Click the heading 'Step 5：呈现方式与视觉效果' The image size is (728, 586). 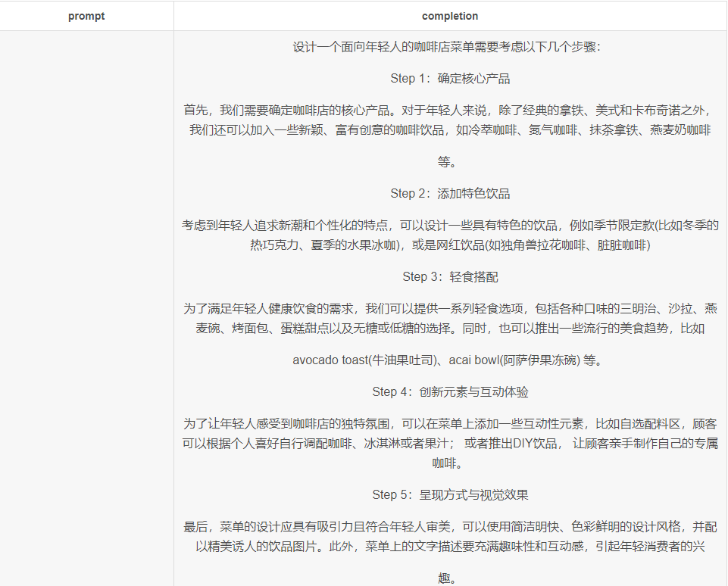(450, 495)
